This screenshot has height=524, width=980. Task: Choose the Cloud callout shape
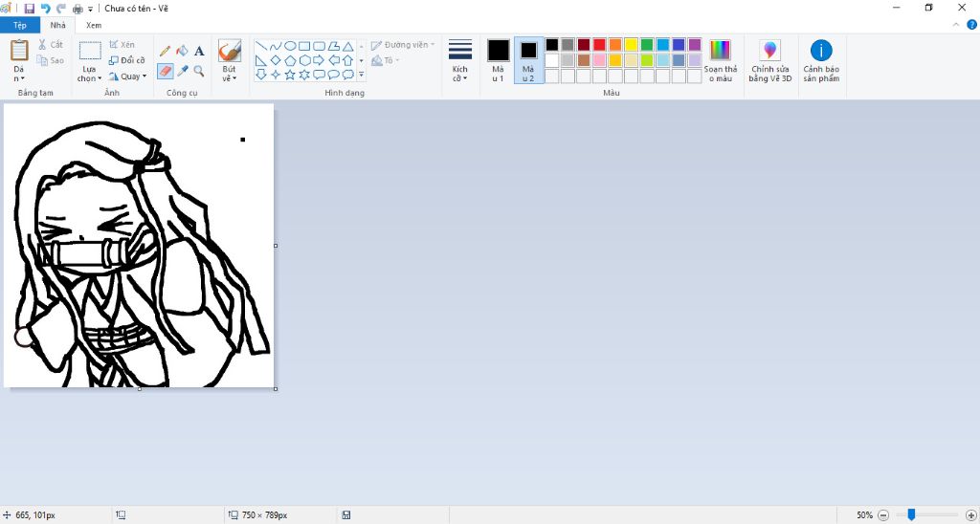coord(348,75)
